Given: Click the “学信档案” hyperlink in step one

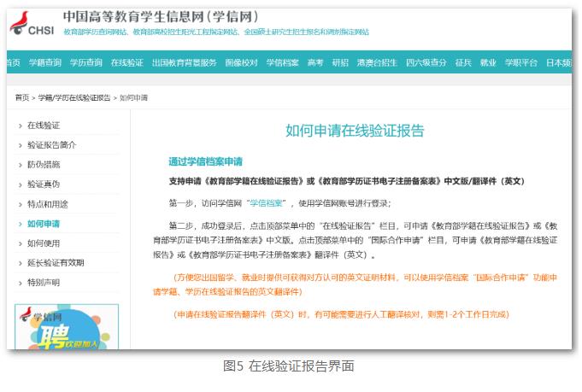Looking at the screenshot, I should pyautogui.click(x=266, y=203).
